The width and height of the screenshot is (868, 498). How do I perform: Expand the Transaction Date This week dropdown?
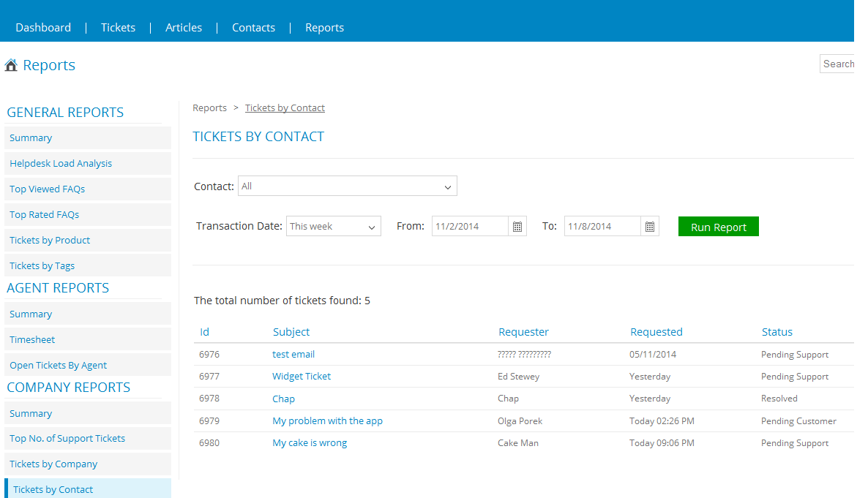tap(334, 226)
